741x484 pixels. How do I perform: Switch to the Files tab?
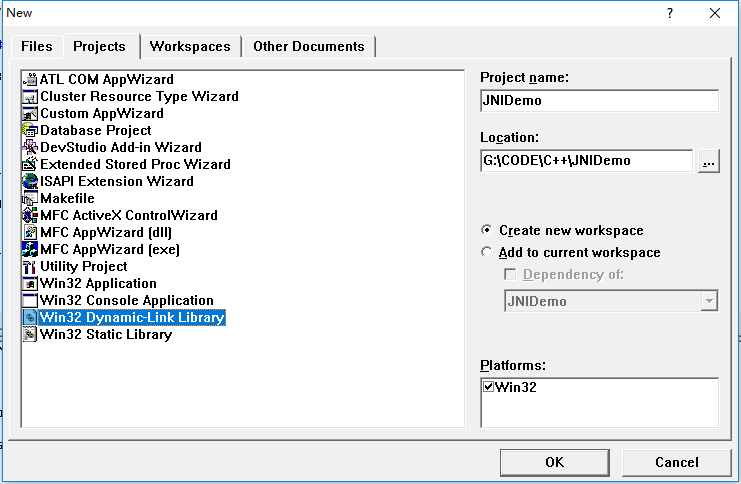pyautogui.click(x=37, y=46)
